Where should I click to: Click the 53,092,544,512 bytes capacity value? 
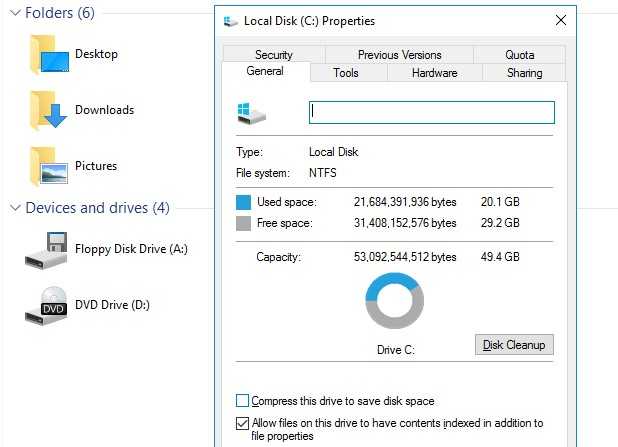pyautogui.click(x=405, y=257)
